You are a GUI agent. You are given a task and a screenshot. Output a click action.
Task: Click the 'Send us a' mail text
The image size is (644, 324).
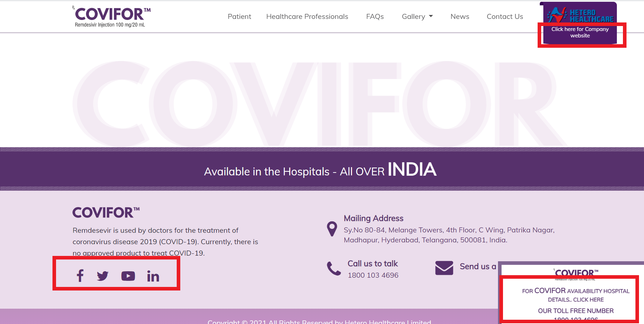point(478,266)
